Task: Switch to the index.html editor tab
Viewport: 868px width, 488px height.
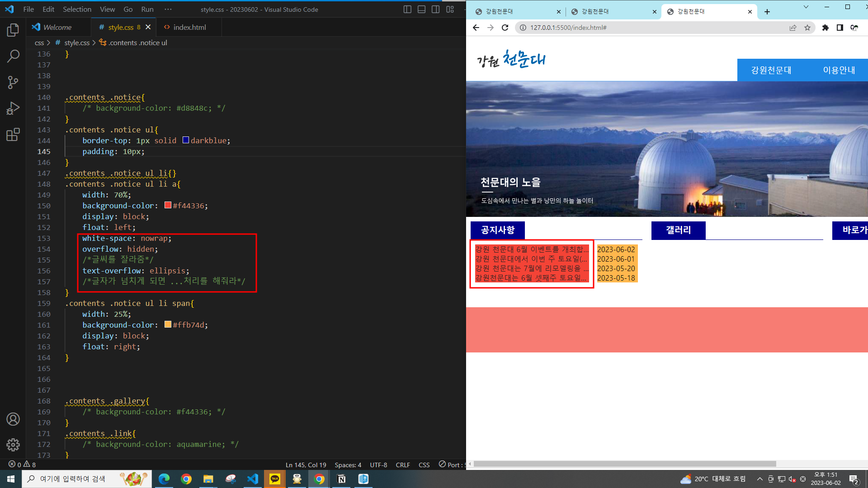Action: (189, 27)
